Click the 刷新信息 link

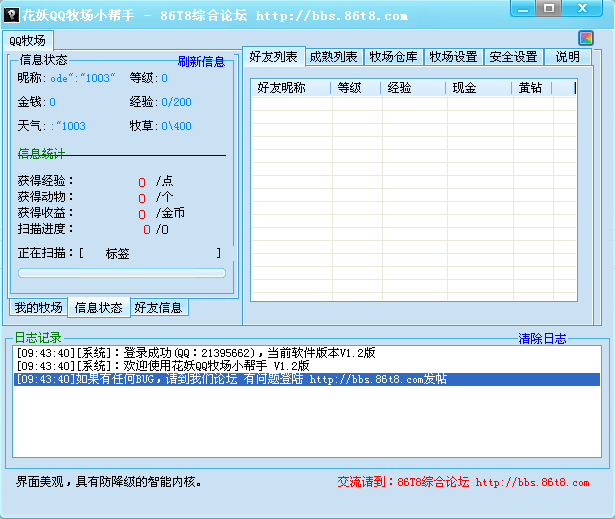(201, 61)
